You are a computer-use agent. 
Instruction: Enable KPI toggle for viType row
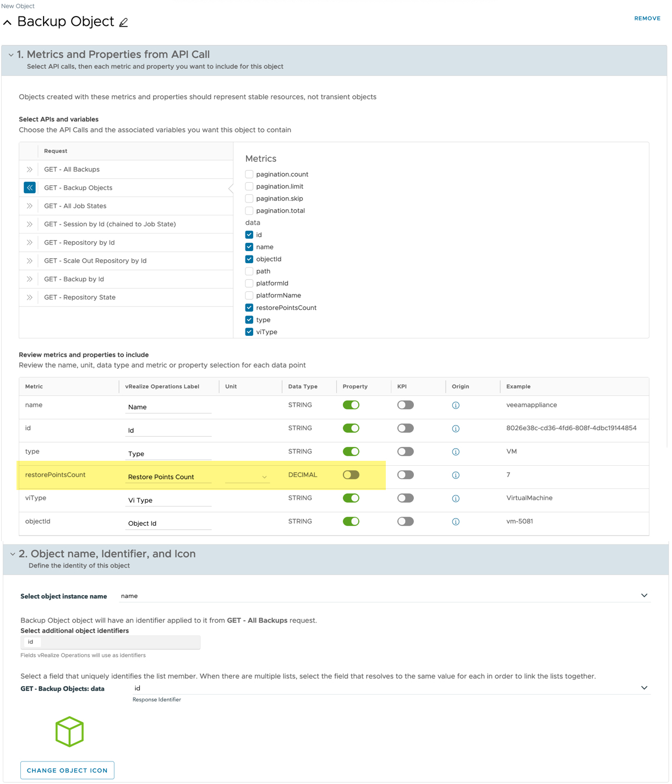[406, 498]
